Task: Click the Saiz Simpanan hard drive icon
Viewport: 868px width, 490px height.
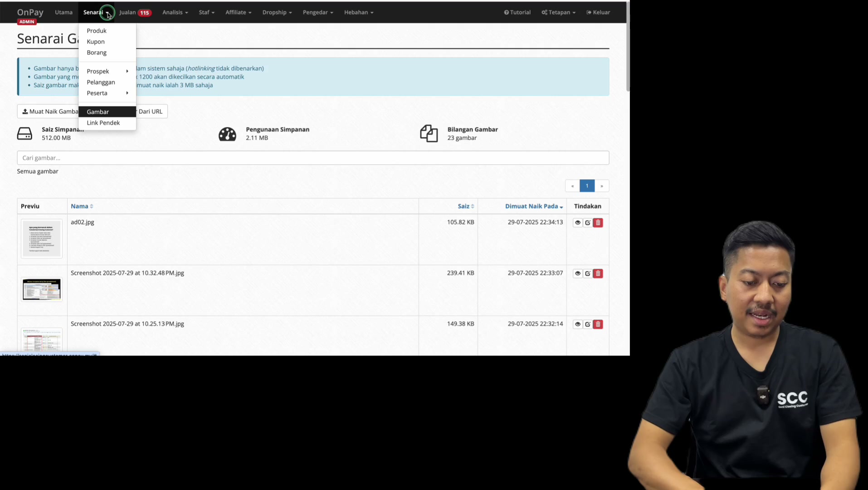Action: point(24,133)
